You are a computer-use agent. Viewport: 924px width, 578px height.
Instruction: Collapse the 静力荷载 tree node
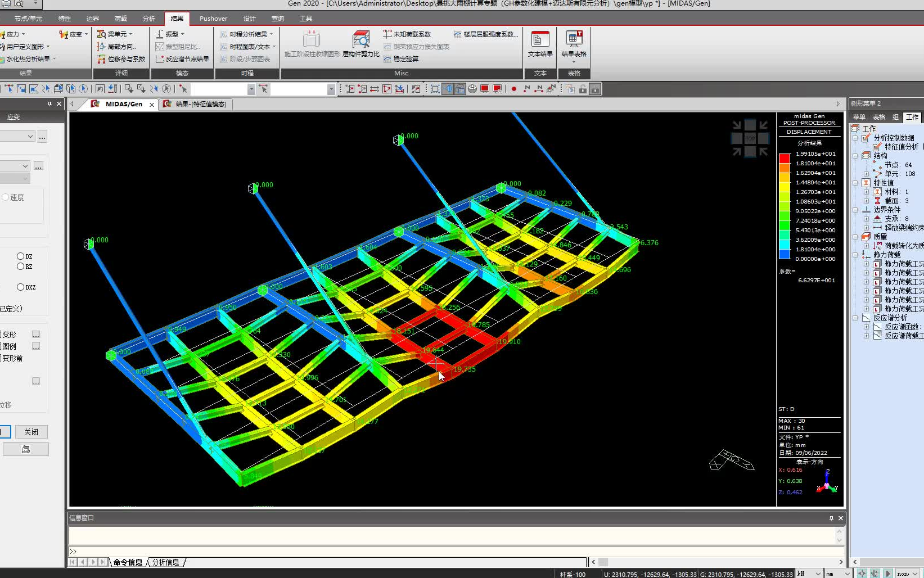point(855,255)
